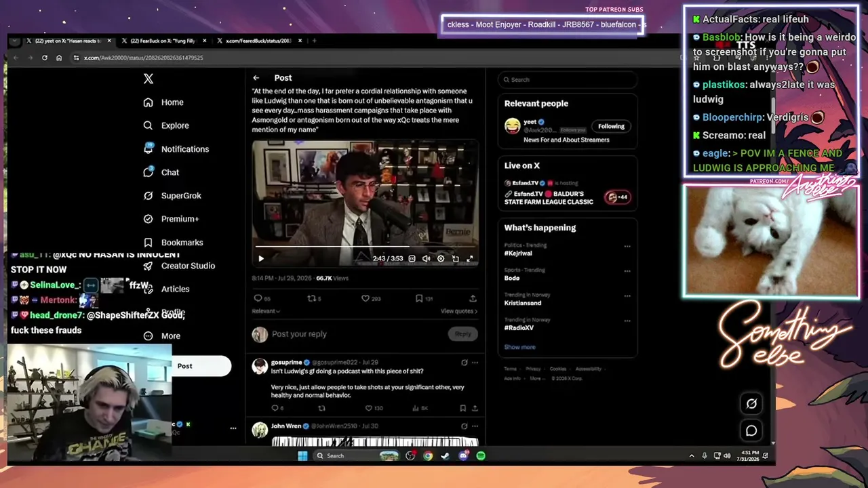Open Home from the X sidebar

tap(163, 102)
